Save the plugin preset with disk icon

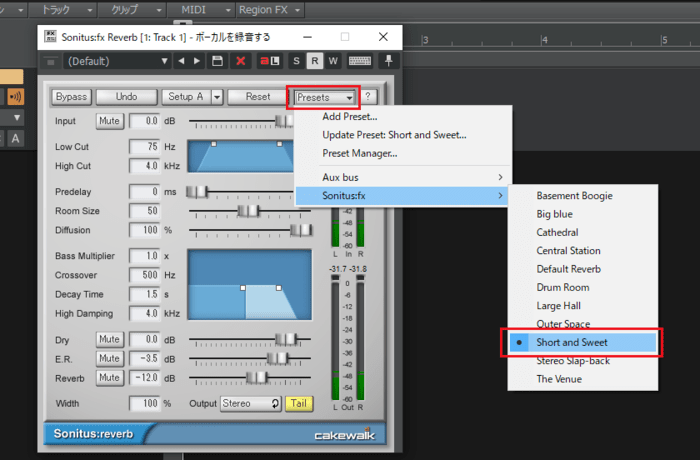pyautogui.click(x=217, y=61)
